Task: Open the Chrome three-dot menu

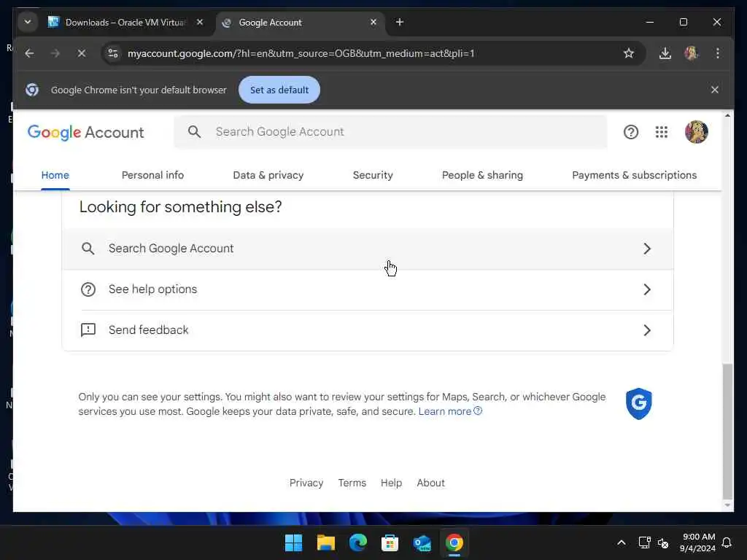Action: coord(718,53)
